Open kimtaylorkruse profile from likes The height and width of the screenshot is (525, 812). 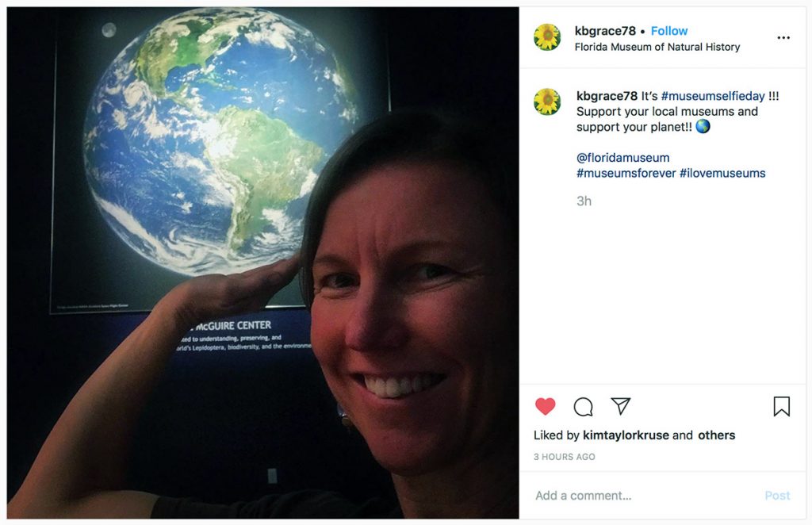[626, 435]
